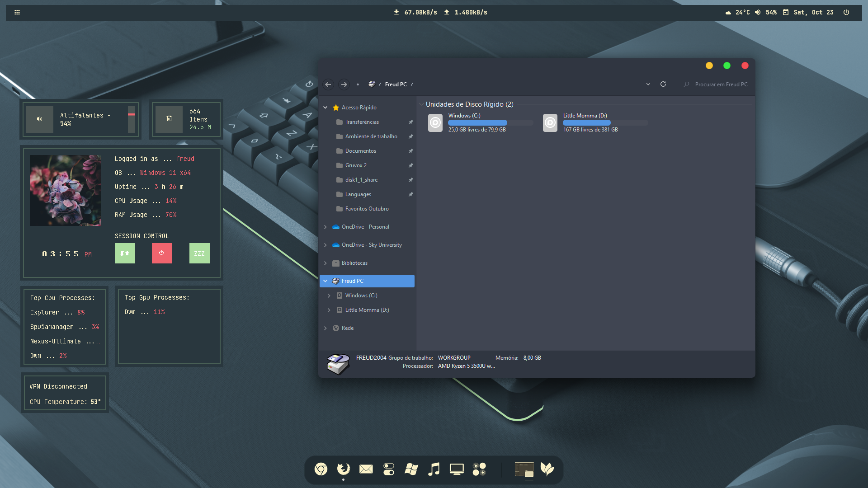Go back with the Explorer back arrow
The height and width of the screenshot is (488, 868).
(x=328, y=84)
